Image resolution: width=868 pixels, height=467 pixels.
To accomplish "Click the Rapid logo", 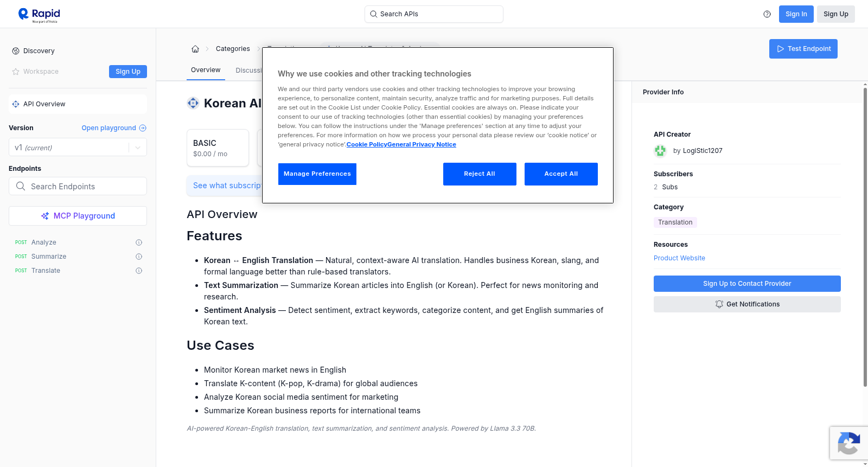I will click(x=39, y=15).
